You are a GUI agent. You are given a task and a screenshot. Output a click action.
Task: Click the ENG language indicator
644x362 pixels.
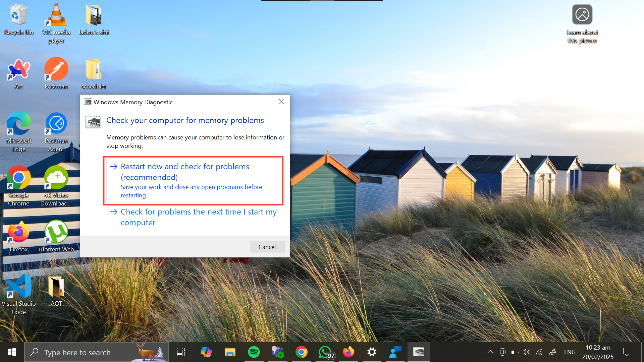click(570, 352)
